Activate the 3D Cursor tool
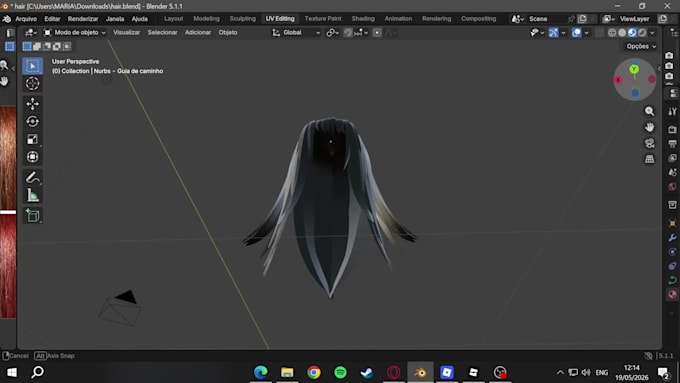The width and height of the screenshot is (680, 383). [33, 83]
